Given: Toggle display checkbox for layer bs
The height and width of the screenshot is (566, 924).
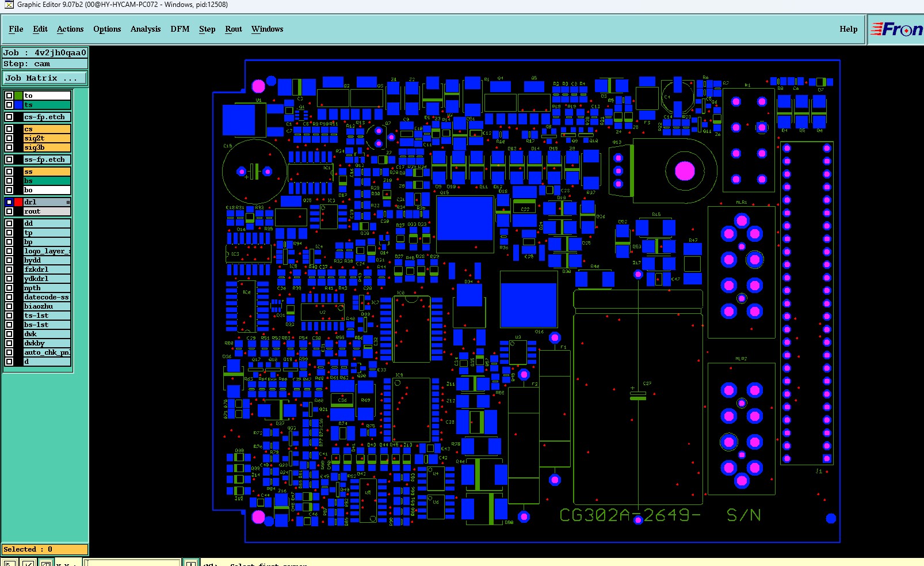Looking at the screenshot, I should pyautogui.click(x=9, y=181).
